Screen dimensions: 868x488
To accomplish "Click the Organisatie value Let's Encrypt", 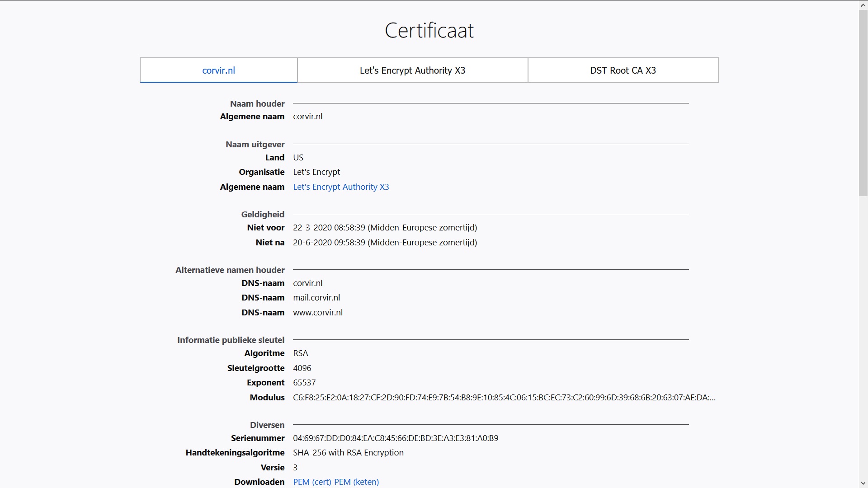I will click(x=316, y=172).
